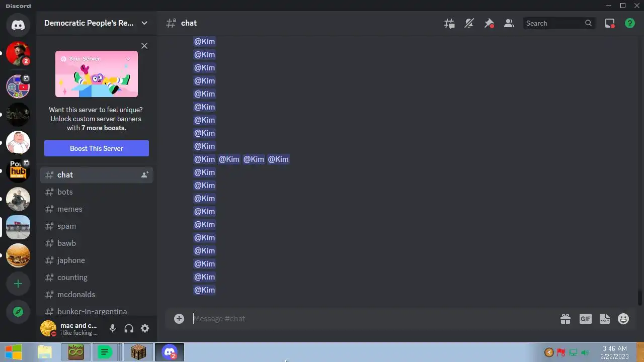
Task: Select the bunker-in-argentina channel
Action: coord(97,311)
